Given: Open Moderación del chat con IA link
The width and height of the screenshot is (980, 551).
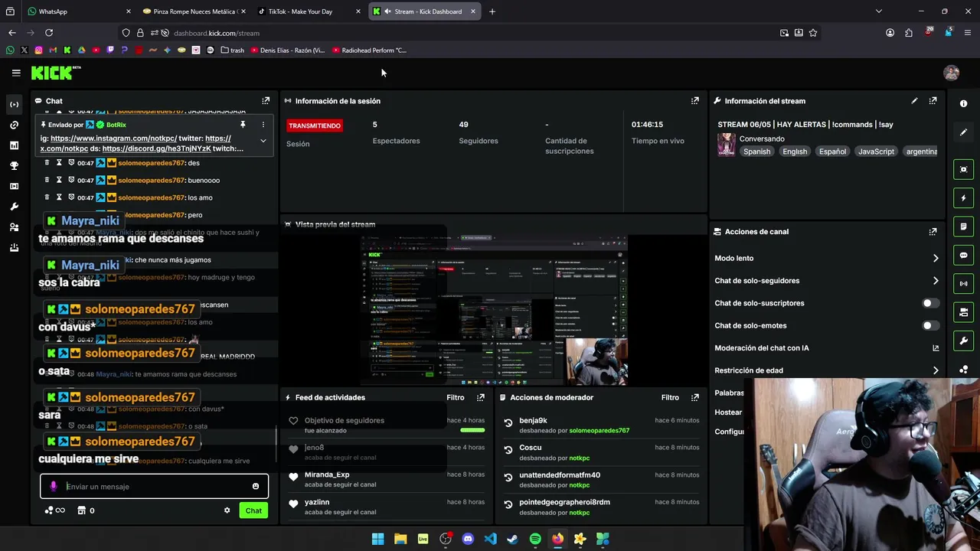Looking at the screenshot, I should click(936, 348).
